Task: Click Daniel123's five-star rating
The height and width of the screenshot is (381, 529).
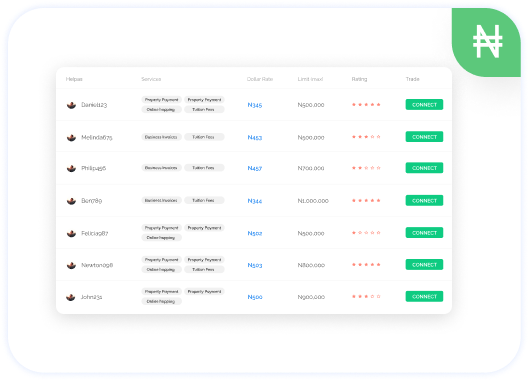Action: [366, 105]
